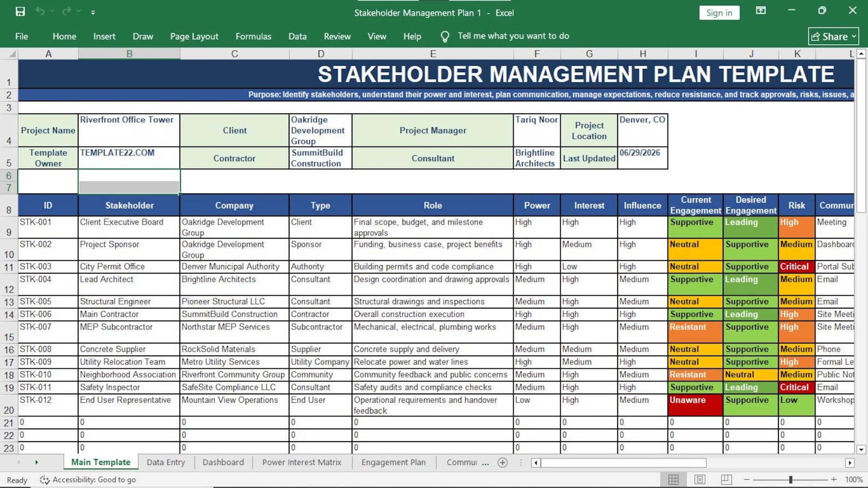The height and width of the screenshot is (488, 868).
Task: Click the Sign in button
Action: point(719,13)
